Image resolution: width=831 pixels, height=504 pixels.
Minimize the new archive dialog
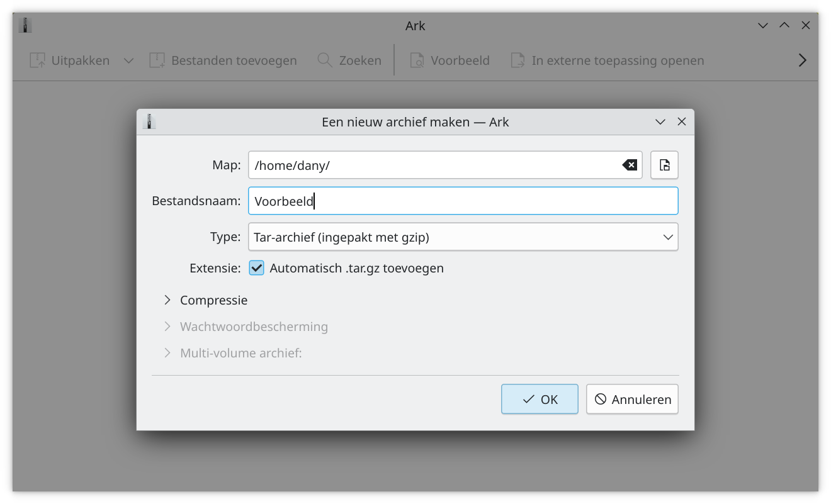(660, 122)
